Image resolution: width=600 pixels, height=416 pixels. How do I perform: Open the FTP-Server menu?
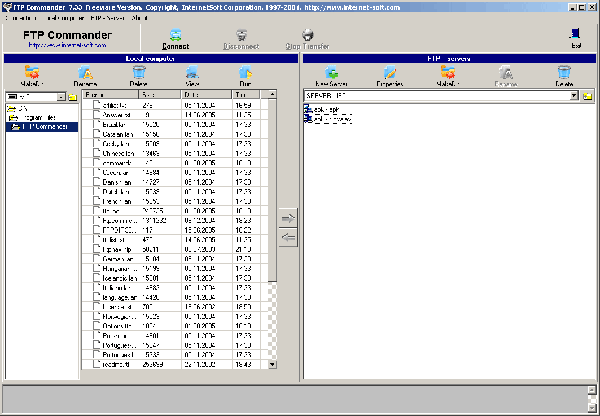[108, 18]
